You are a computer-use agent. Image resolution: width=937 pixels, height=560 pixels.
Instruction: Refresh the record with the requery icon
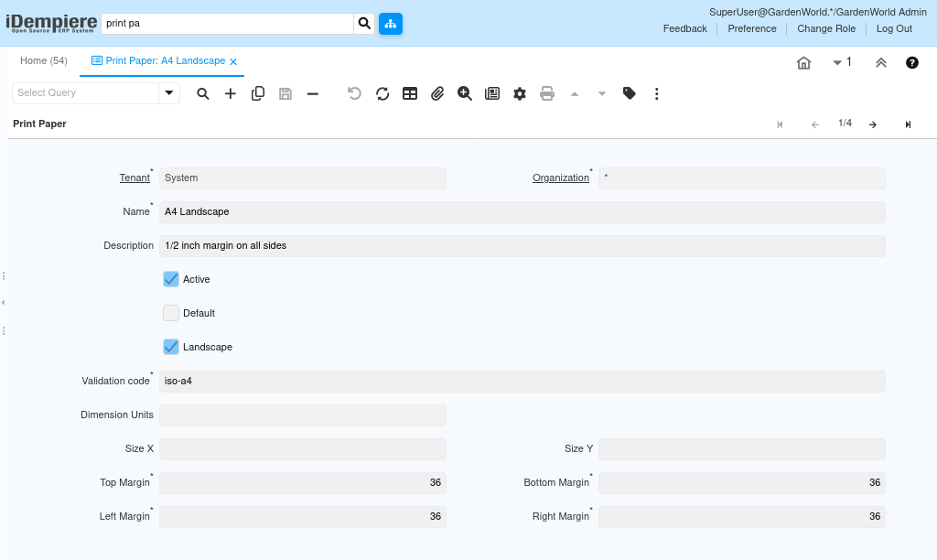coord(382,94)
